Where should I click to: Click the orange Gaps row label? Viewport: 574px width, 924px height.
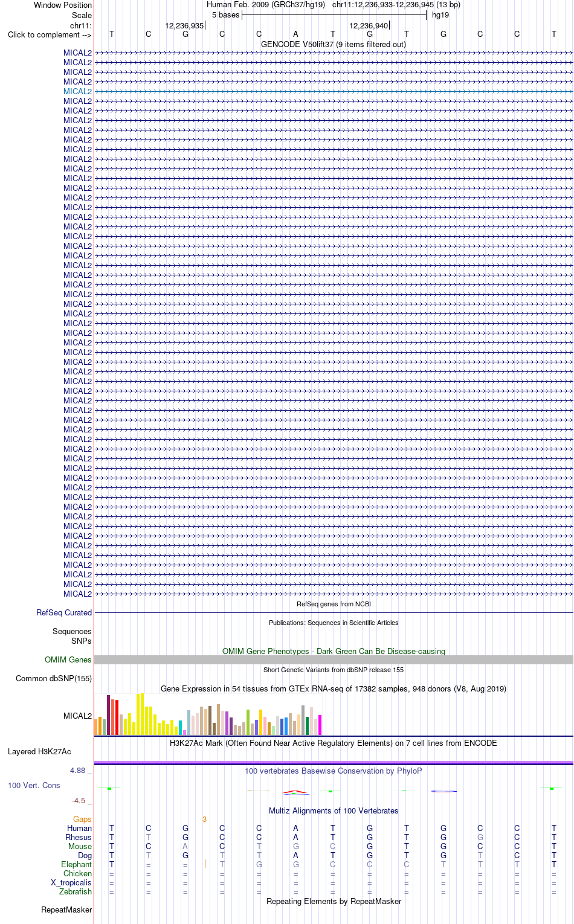82,819
